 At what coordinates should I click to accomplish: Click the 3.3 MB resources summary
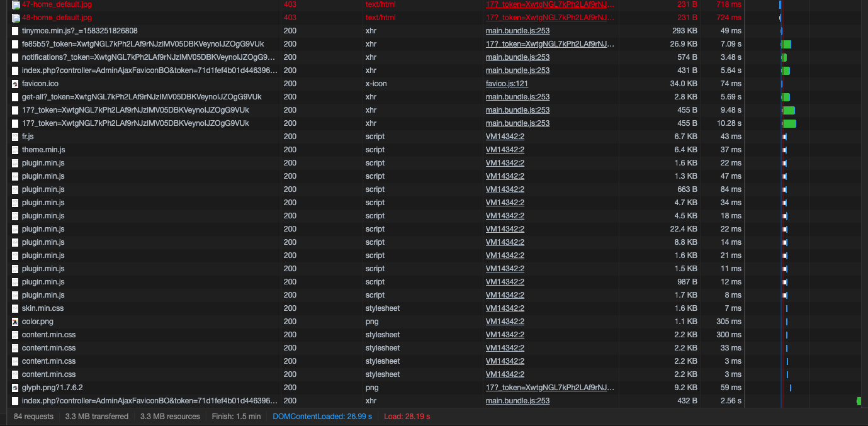tap(170, 417)
